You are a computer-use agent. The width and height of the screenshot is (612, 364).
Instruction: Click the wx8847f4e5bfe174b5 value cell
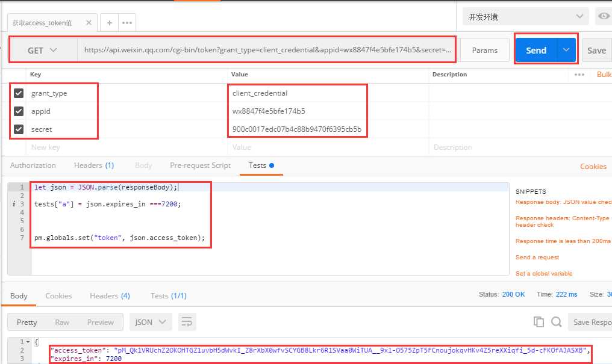coord(328,111)
